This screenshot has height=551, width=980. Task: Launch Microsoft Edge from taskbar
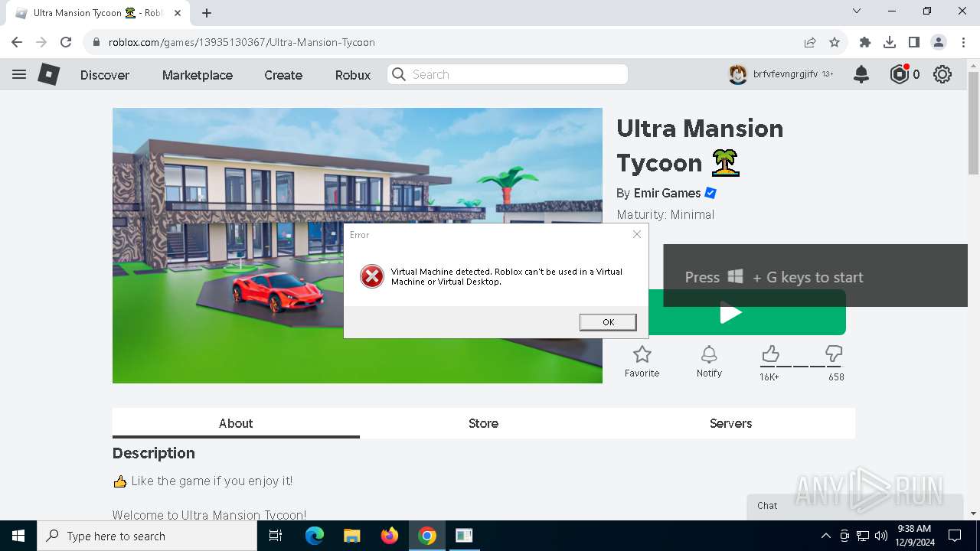[315, 536]
